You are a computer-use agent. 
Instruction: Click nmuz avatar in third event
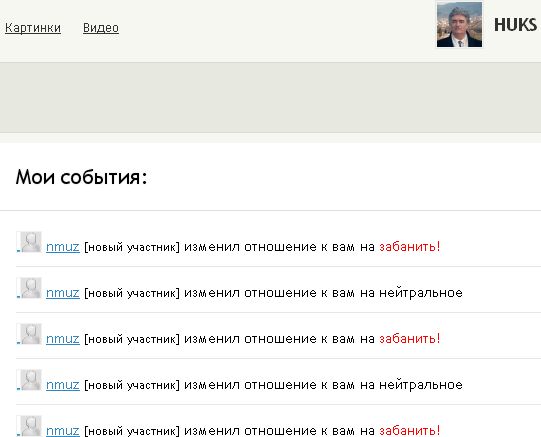coord(30,334)
